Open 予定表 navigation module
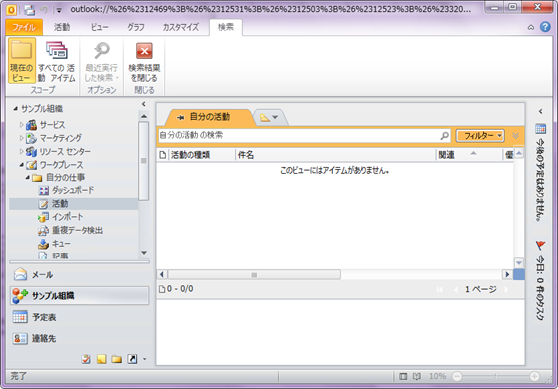Viewport: 558px width, 389px height. [79, 317]
